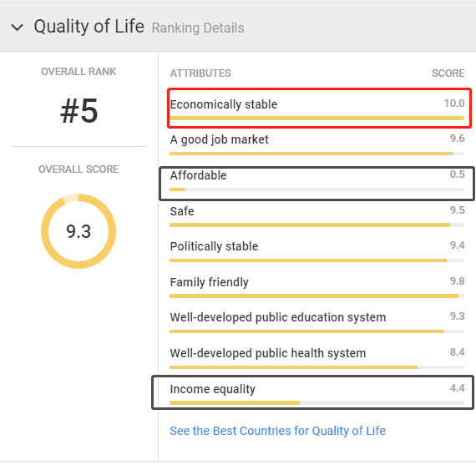
Task: Click the Safe attribute label
Action: point(182,211)
